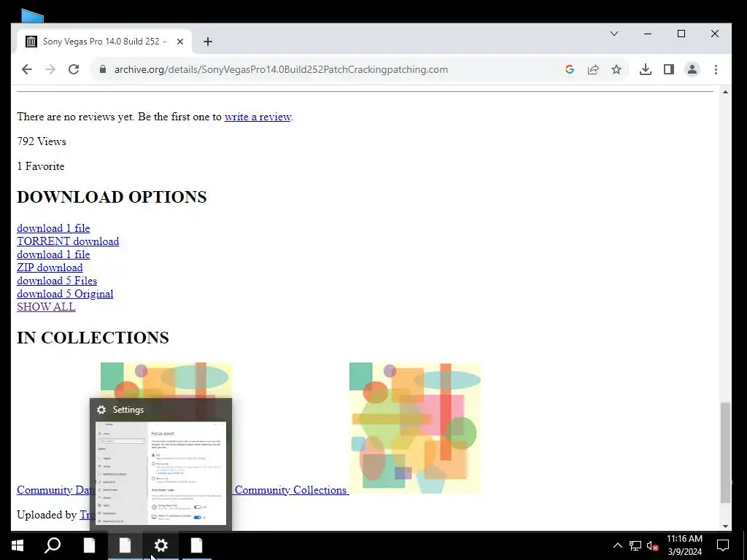The image size is (747, 560).
Task: Open muted volume tray icon
Action: point(652,545)
